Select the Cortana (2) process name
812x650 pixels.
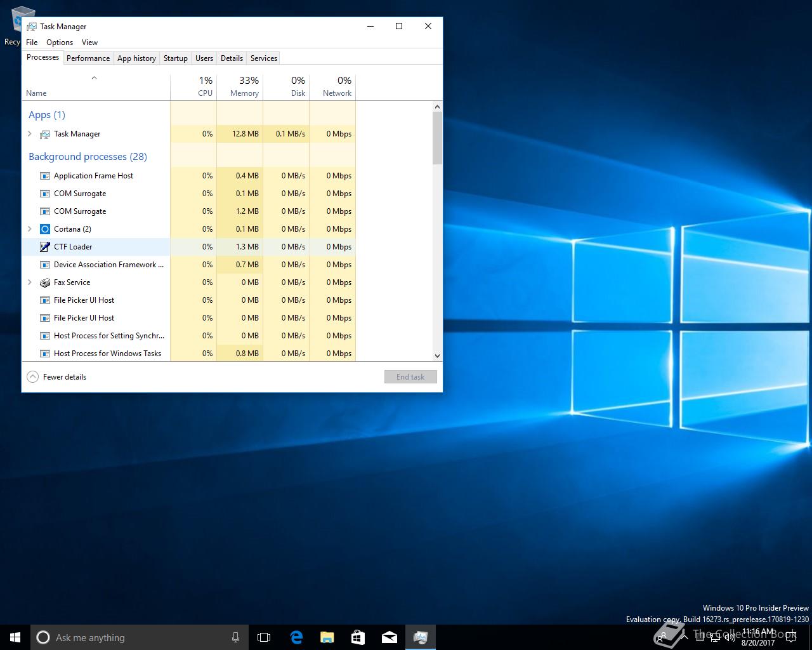point(72,229)
